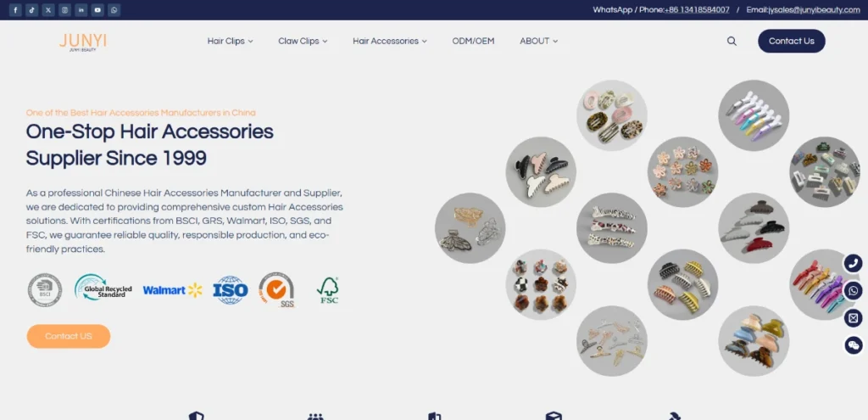868x420 pixels.
Task: Expand the Hair Accessories dropdown menu
Action: (x=390, y=41)
